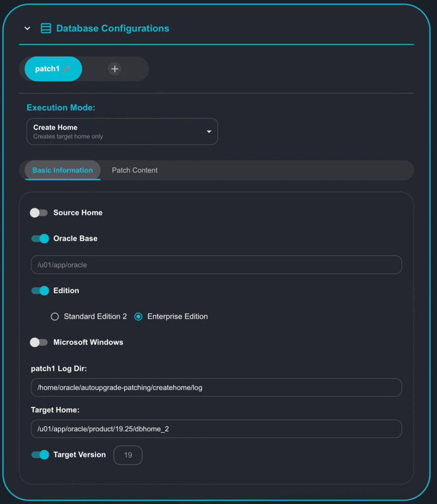
Task: Click the pencil edit icon on patch1
Action: click(67, 69)
